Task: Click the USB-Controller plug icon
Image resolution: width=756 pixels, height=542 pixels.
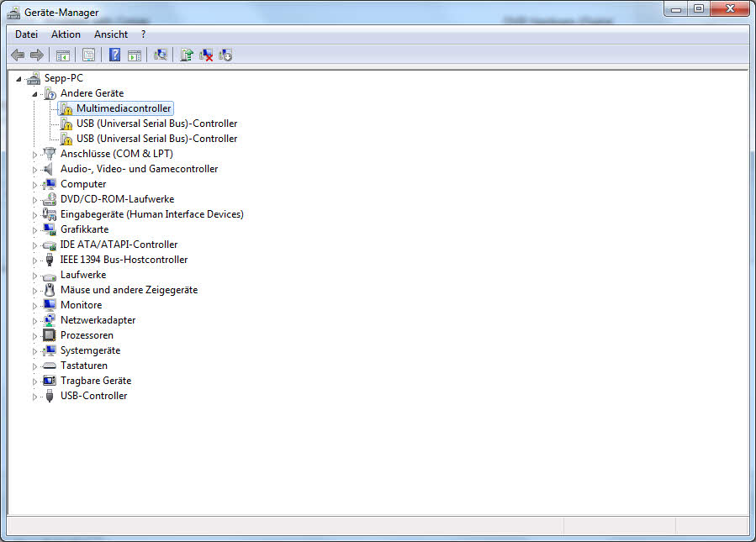Action: [49, 396]
